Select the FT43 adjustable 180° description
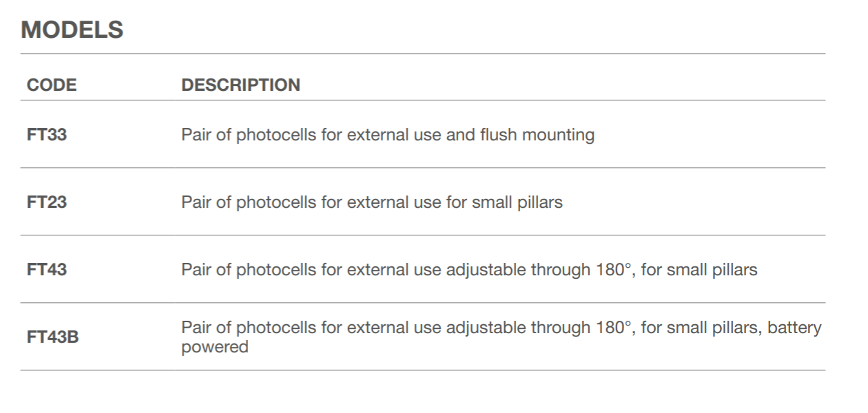868x413 pixels. coord(469,270)
